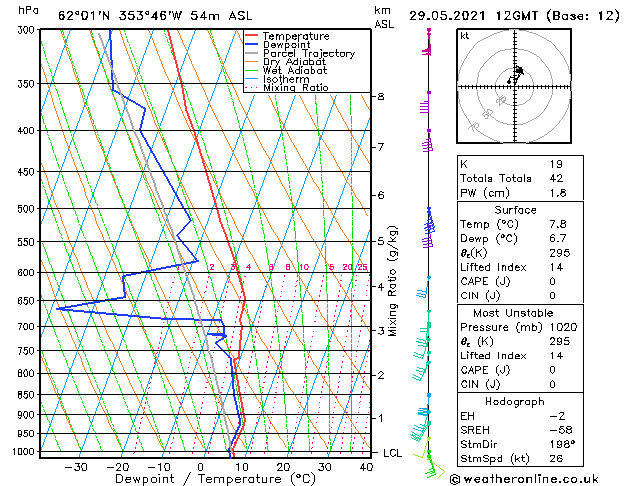
Task: Click the 'Mixing Ratio (g/kg)' vertical axis label
Action: (x=393, y=281)
